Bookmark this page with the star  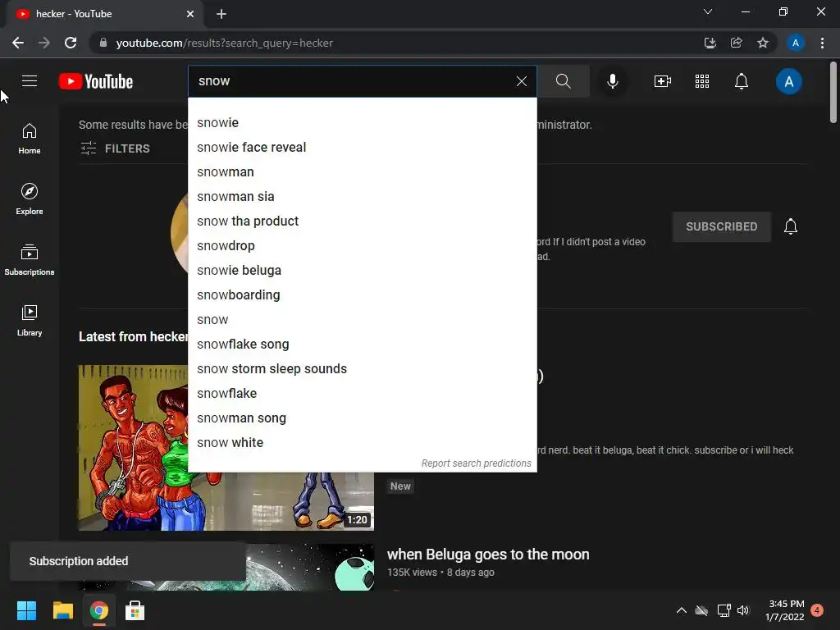(763, 43)
